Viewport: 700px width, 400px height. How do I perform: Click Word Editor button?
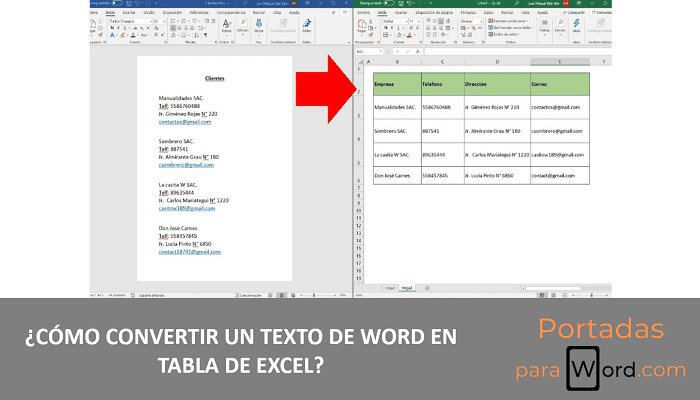pyautogui.click(x=307, y=26)
